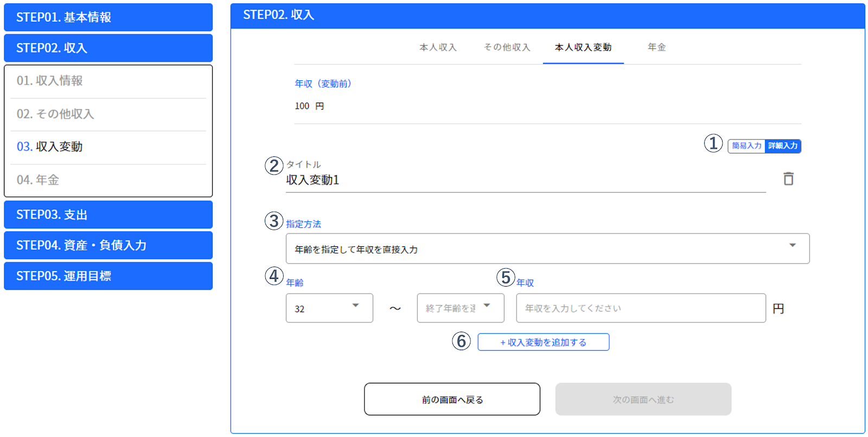Select the 本人収入変動 tab
868x437 pixels.
[583, 48]
